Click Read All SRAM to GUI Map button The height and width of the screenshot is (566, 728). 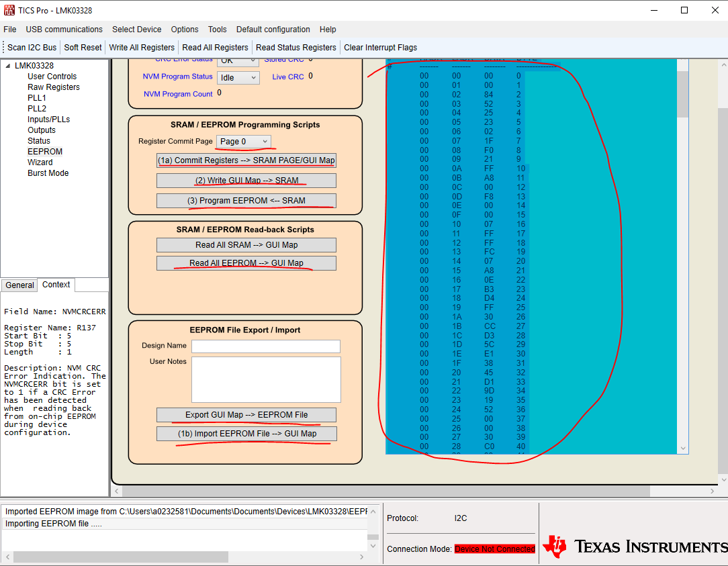(246, 244)
